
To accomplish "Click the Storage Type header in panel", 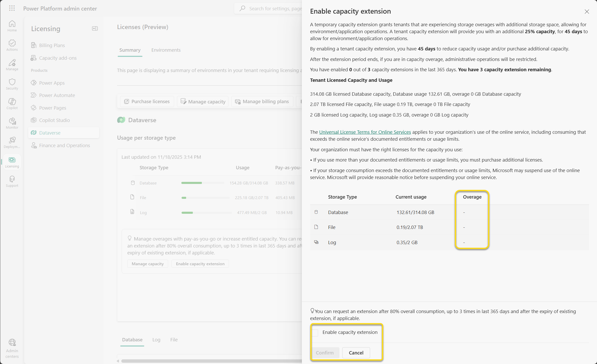I will (342, 197).
